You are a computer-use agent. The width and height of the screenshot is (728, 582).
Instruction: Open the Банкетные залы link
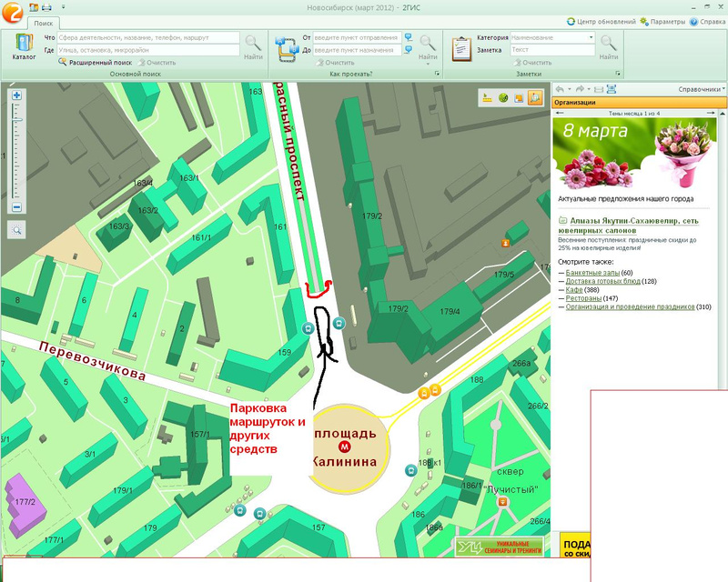coord(592,273)
